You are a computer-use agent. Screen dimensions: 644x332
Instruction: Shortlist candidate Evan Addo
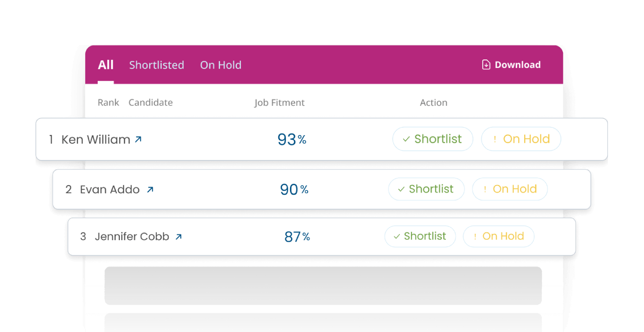coord(426,189)
